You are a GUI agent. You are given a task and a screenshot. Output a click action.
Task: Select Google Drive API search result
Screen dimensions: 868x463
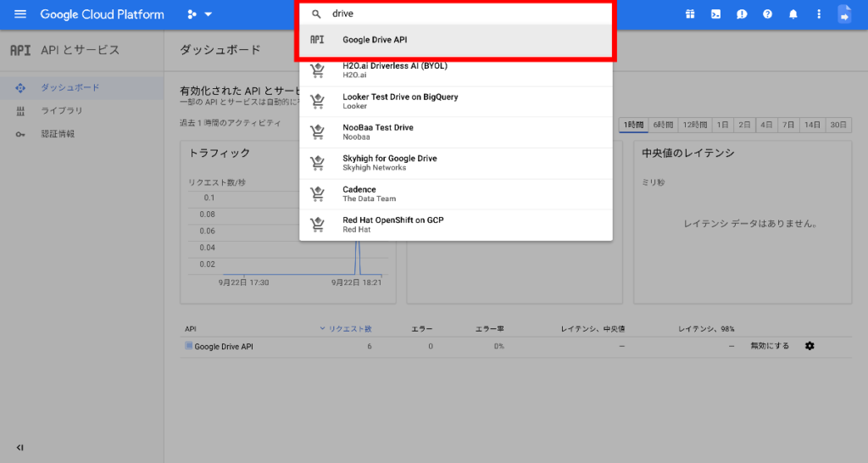[455, 40]
